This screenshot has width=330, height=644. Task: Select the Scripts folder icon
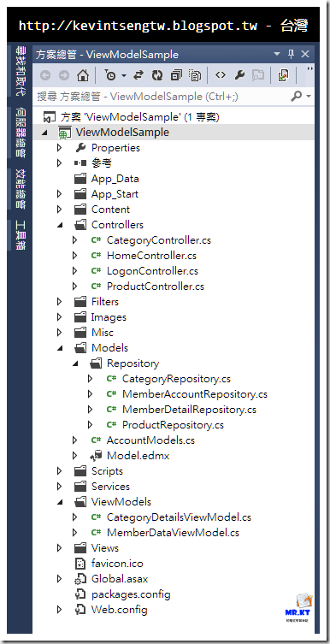coord(80,471)
